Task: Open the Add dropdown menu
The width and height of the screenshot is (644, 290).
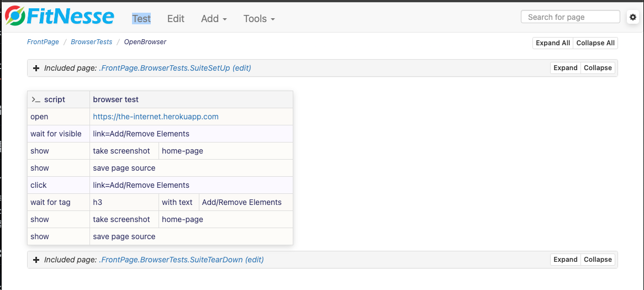Action: tap(214, 19)
